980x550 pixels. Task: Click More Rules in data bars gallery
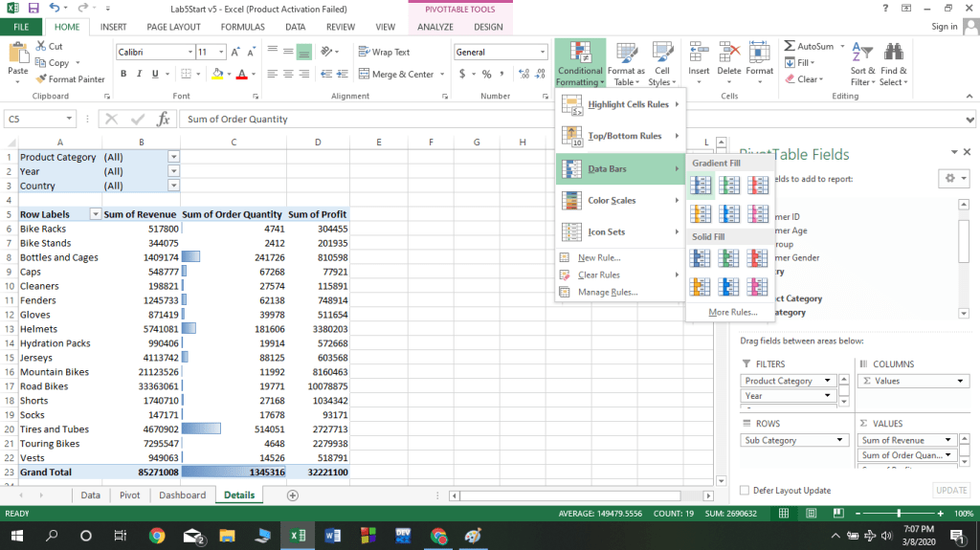pos(732,313)
